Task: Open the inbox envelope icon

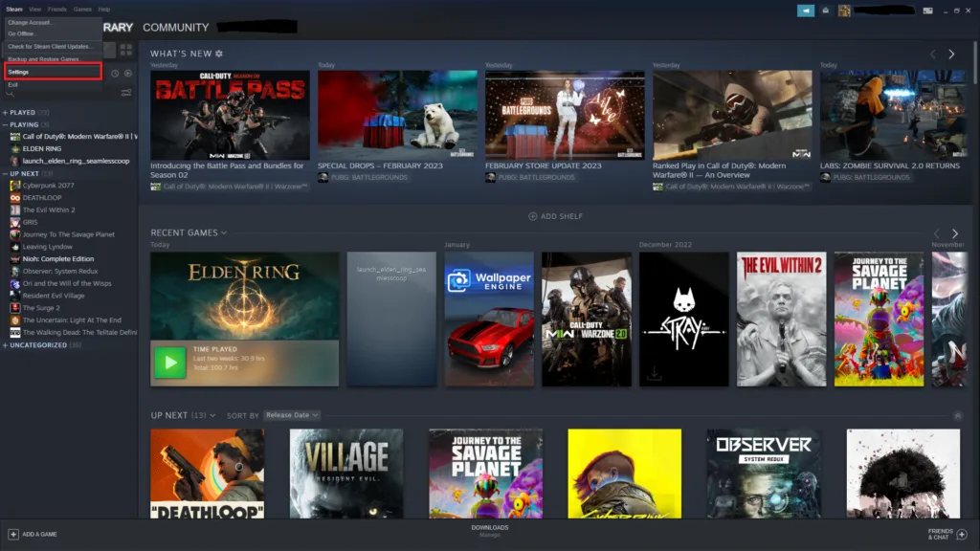Action: pyautogui.click(x=825, y=11)
